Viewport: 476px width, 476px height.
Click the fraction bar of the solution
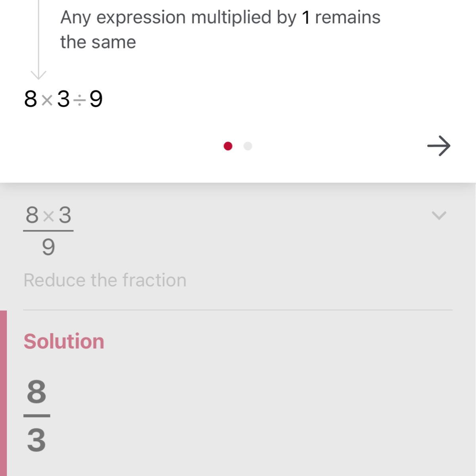(36, 416)
